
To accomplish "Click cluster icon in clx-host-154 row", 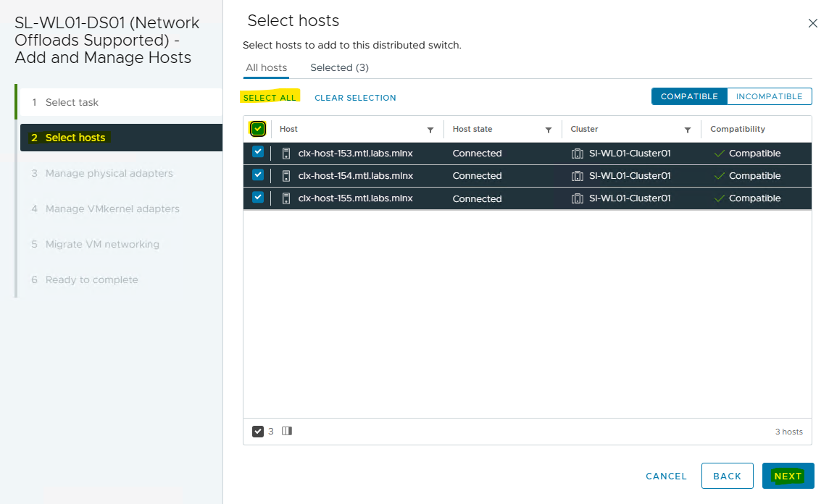I will pyautogui.click(x=578, y=176).
